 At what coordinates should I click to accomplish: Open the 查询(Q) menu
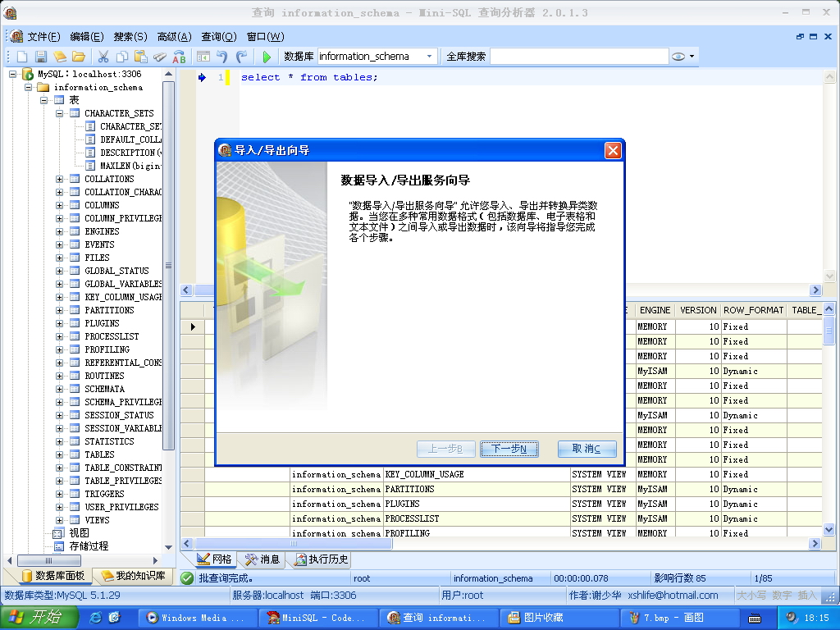point(218,36)
